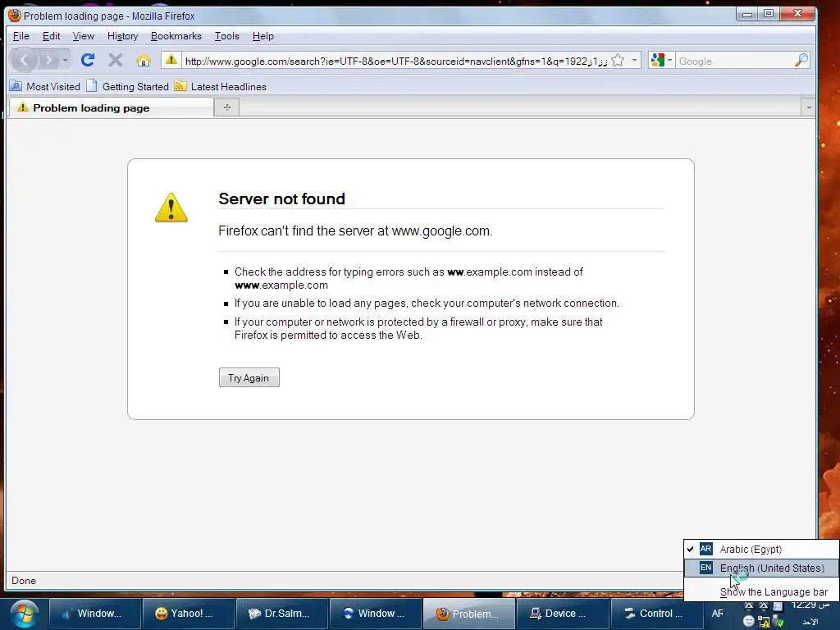Click the warning site identity icon in address bar
This screenshot has height=630, width=840.
pyautogui.click(x=171, y=60)
